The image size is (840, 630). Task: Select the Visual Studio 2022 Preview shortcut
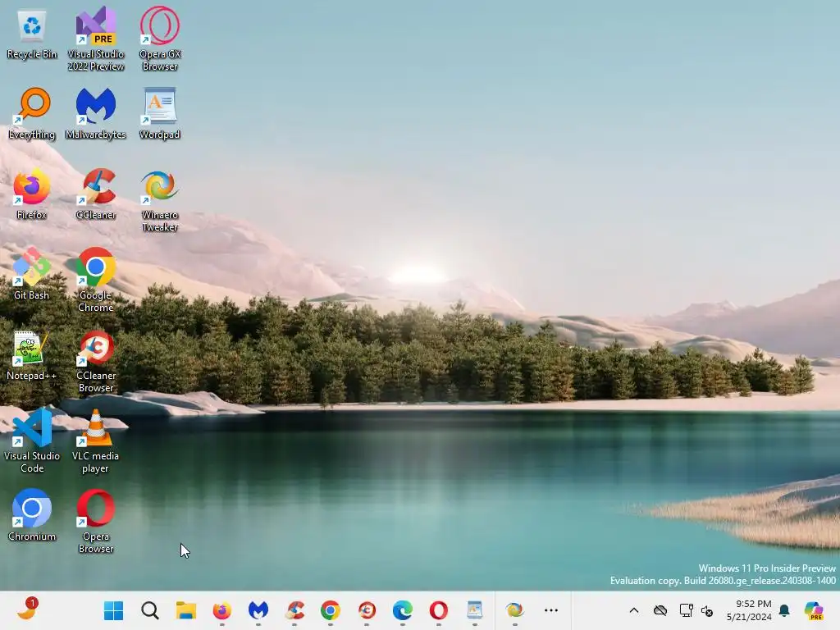pos(96,39)
